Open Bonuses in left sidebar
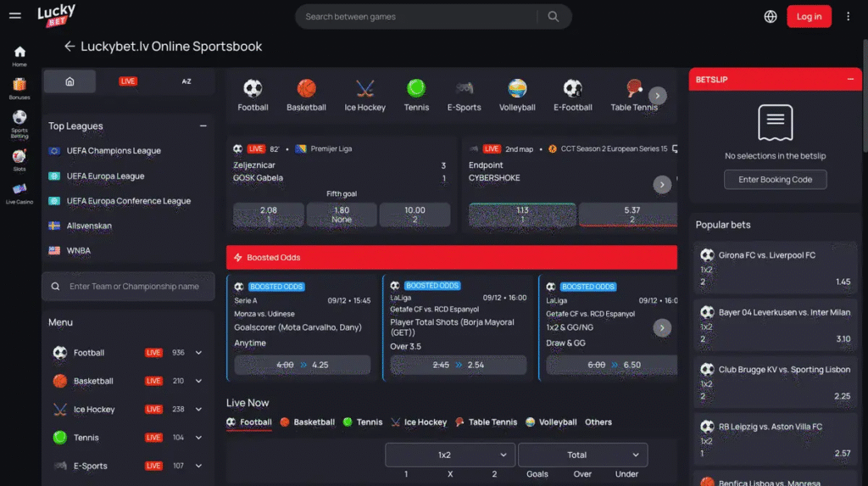This screenshot has width=868, height=486. 19,89
